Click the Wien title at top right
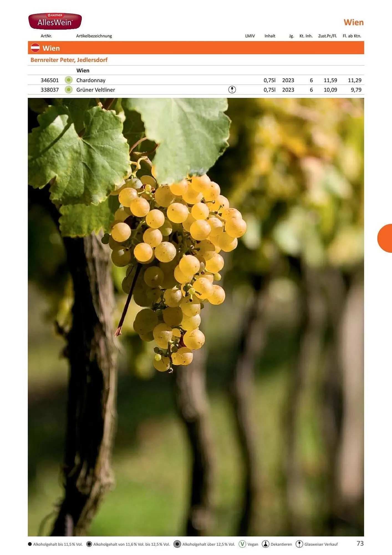This screenshot has height=555, width=392. 353,22
